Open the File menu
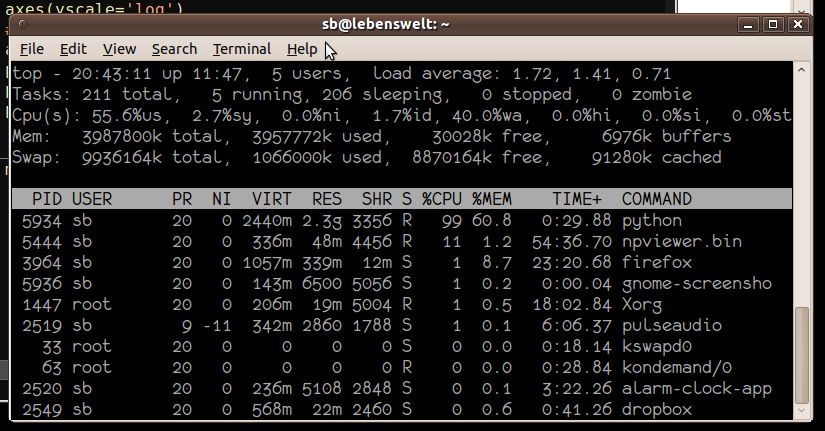Image resolution: width=825 pixels, height=431 pixels. (x=32, y=48)
